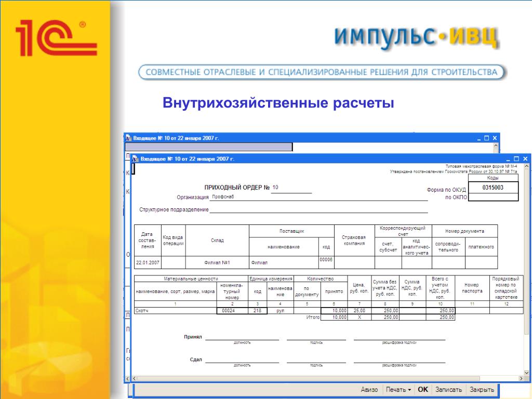Click Номер документа column header

464,231
